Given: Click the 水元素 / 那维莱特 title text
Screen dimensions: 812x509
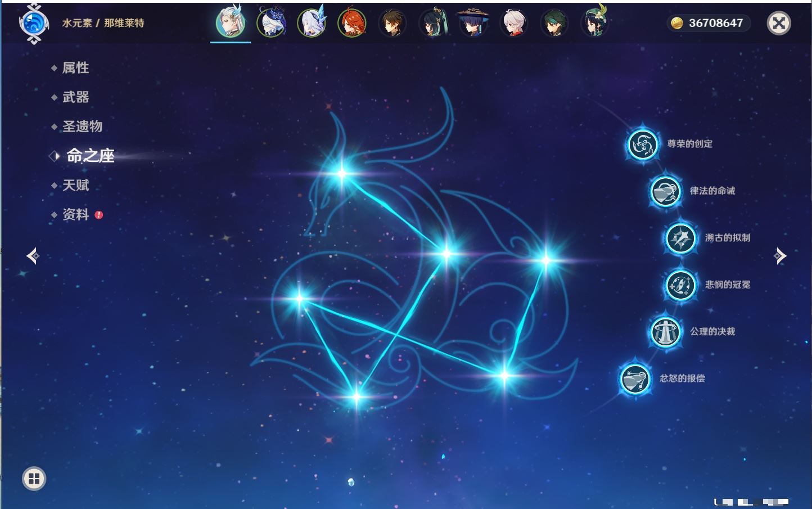Looking at the screenshot, I should (x=103, y=23).
